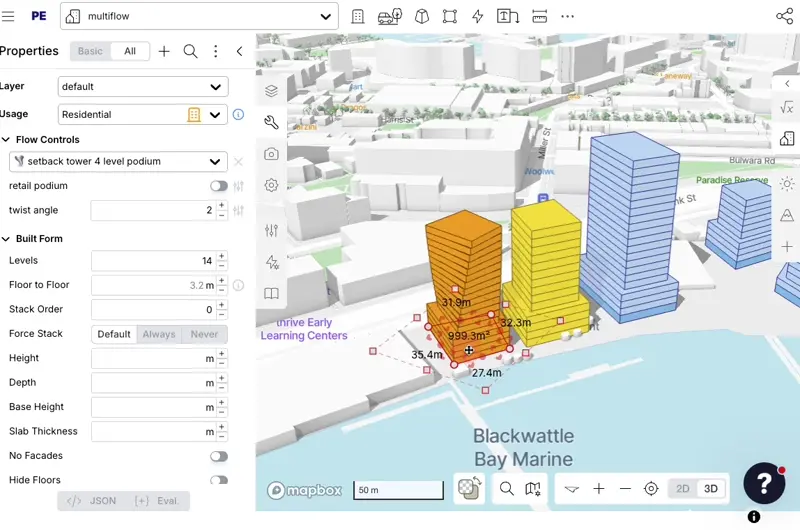
Task: Open the layers stack icon on map sidebar
Action: 271,91
